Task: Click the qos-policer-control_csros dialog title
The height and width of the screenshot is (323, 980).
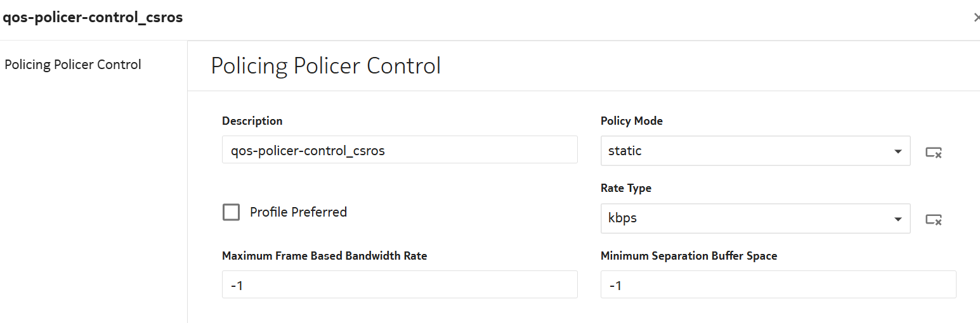Action: (93, 18)
